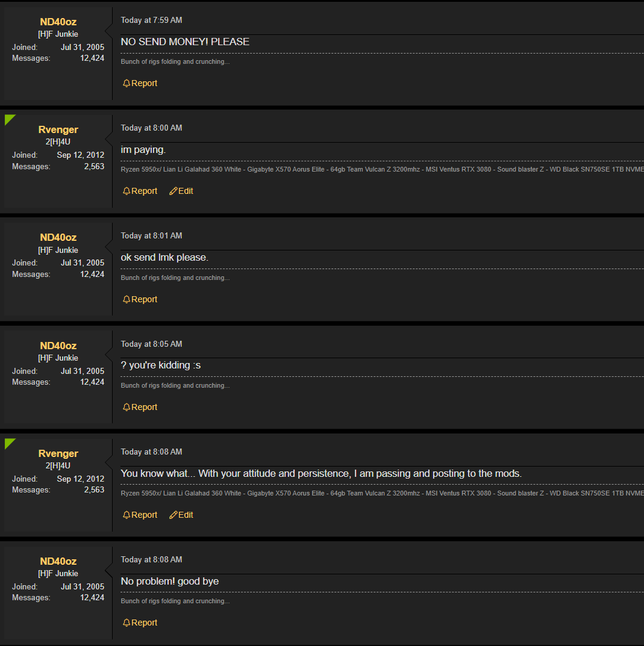Click the pencil Edit icon on Rvenger's 8:08 AM post
Image resolution: width=644 pixels, height=646 pixels.
[x=174, y=515]
